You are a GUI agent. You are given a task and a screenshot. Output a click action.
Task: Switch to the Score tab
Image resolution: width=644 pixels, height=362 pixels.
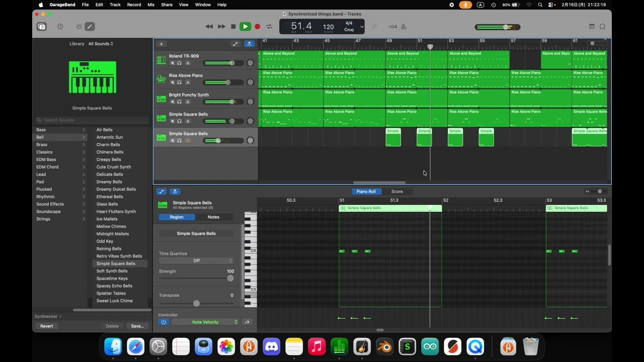point(397,192)
